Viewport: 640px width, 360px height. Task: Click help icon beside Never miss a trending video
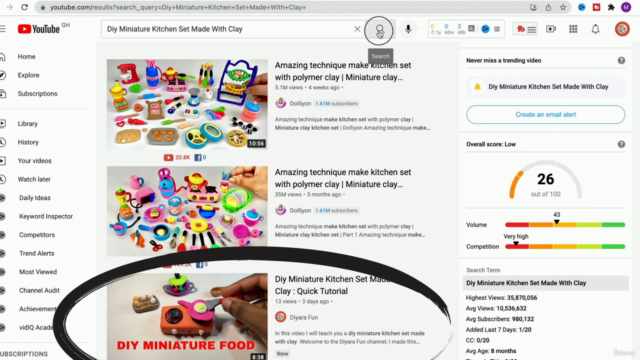pos(621,60)
